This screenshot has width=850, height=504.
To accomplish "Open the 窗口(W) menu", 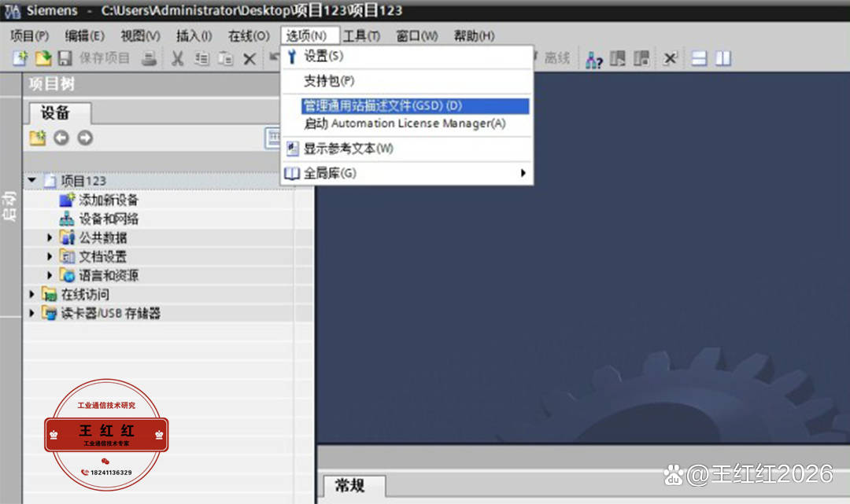I will [x=417, y=35].
